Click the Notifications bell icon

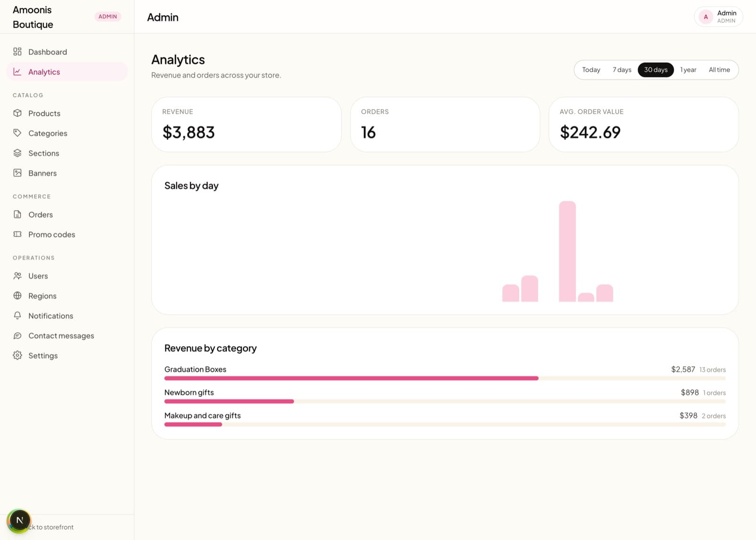pyautogui.click(x=17, y=315)
